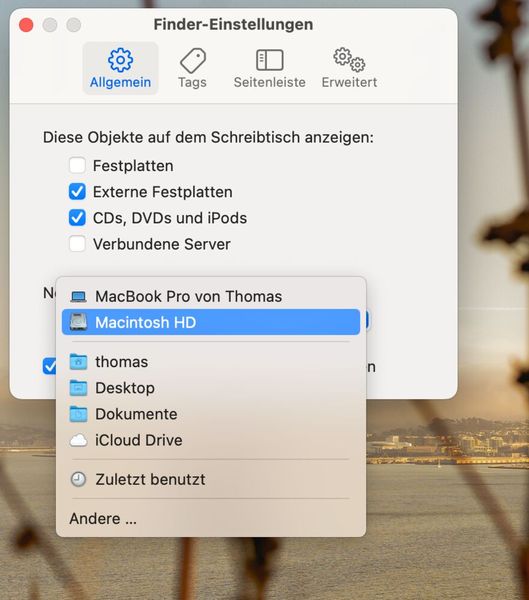Pick the thomas home folder
The height and width of the screenshot is (600, 529).
211,362
